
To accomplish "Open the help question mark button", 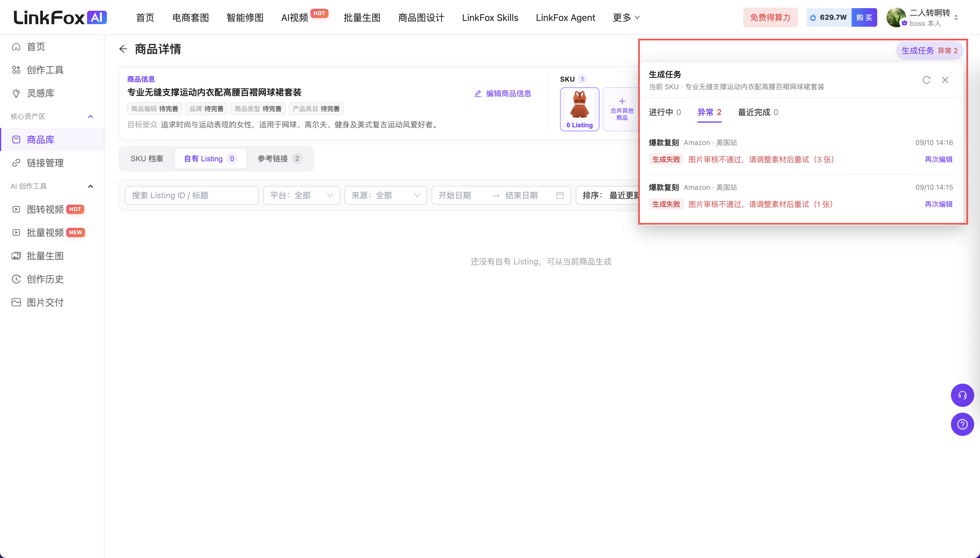I will (x=962, y=424).
